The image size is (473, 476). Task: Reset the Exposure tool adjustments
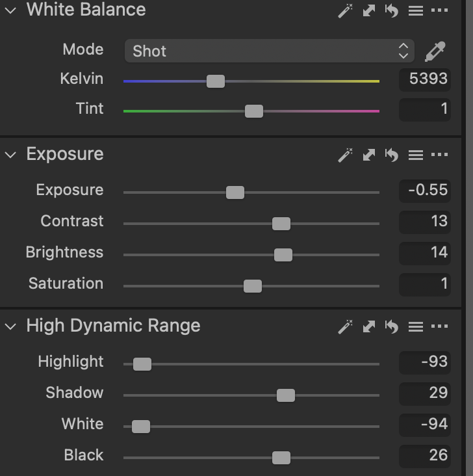(392, 155)
